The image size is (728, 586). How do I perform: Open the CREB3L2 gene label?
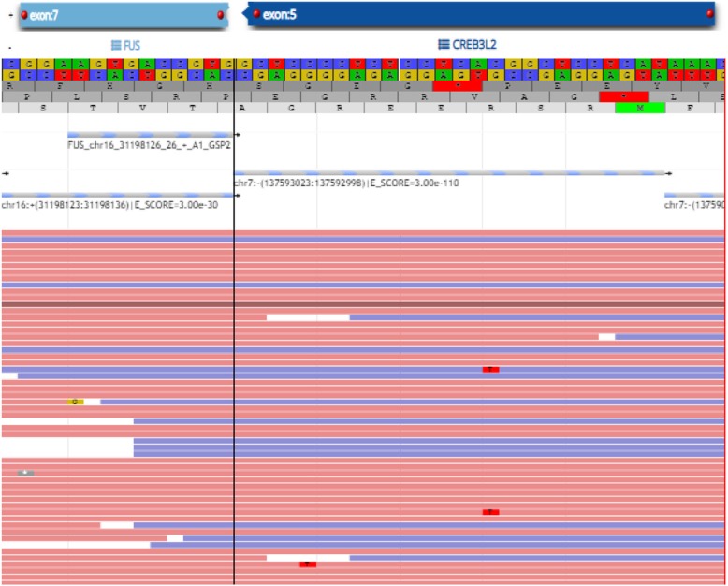coord(473,44)
